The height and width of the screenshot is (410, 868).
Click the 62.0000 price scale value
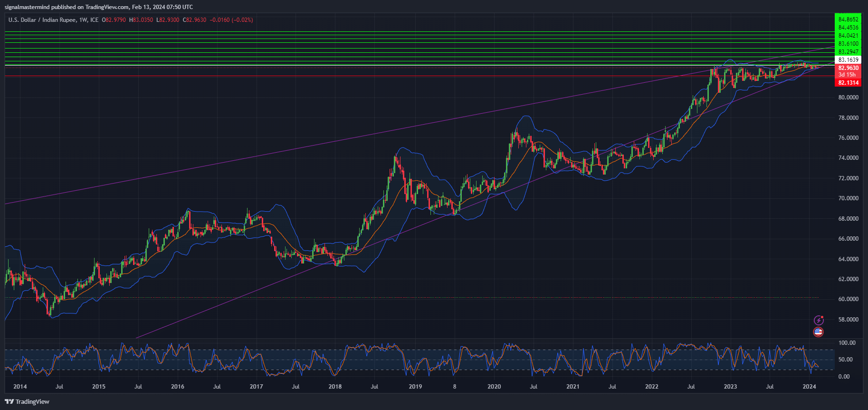[x=848, y=279]
